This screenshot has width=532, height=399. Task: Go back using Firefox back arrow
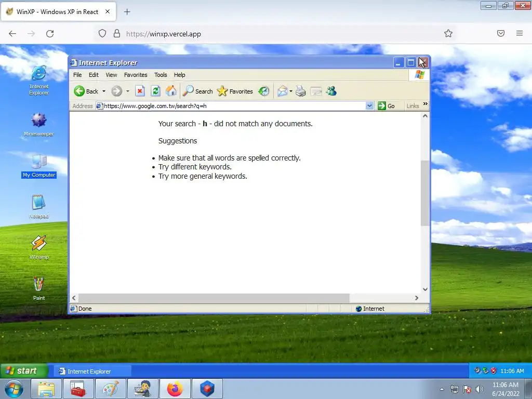tap(12, 34)
